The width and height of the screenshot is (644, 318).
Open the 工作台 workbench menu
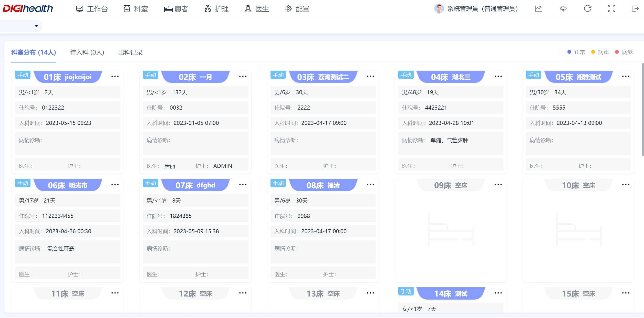click(x=92, y=9)
